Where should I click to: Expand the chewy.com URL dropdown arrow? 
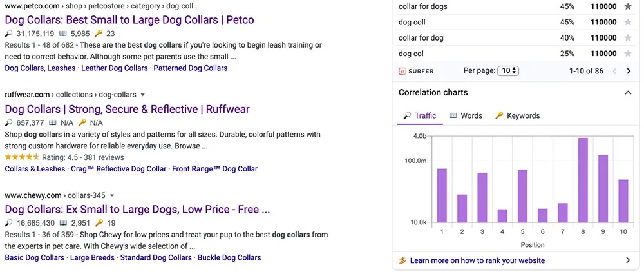click(x=112, y=195)
